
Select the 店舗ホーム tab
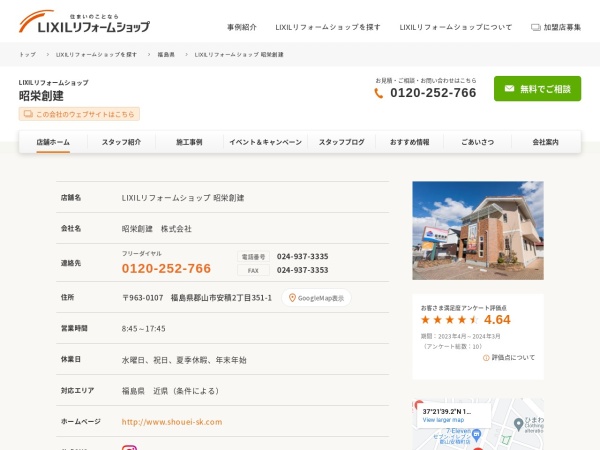tap(53, 142)
